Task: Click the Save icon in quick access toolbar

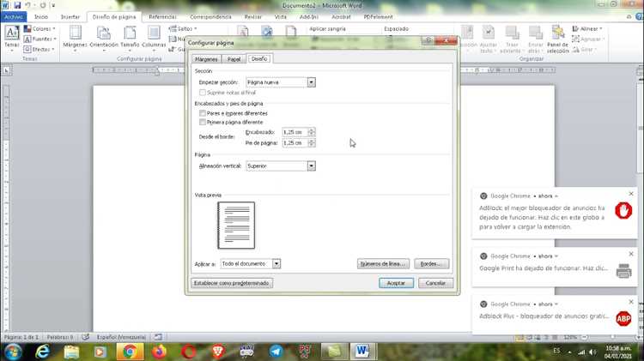Action: pos(17,5)
